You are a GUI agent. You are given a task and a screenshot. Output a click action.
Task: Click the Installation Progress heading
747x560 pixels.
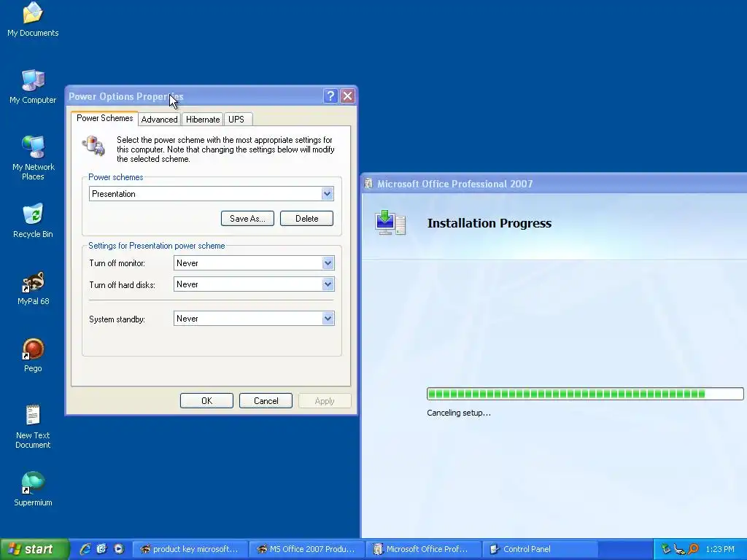(x=489, y=223)
